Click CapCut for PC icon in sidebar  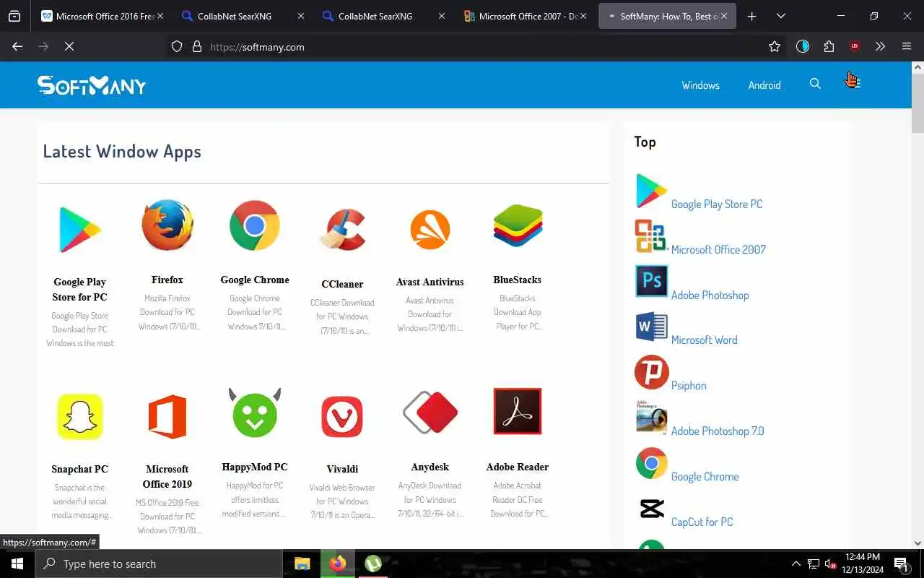click(x=651, y=509)
